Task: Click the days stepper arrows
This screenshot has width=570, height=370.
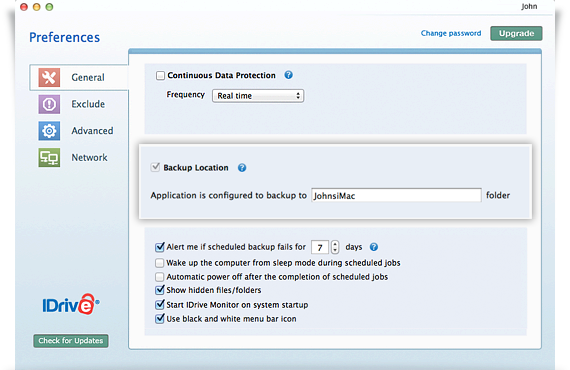Action: [x=335, y=247]
